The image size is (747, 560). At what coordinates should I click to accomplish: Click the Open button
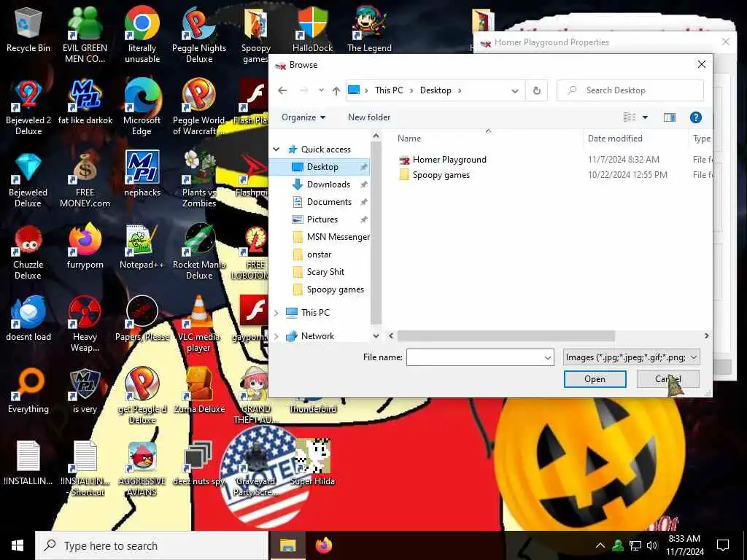pos(595,379)
